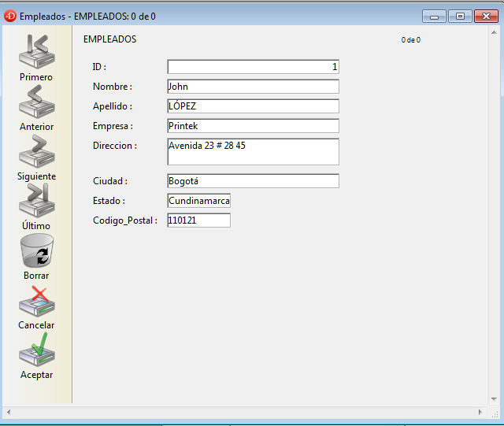
Task: Maximize the Empleados window
Action: pos(460,16)
